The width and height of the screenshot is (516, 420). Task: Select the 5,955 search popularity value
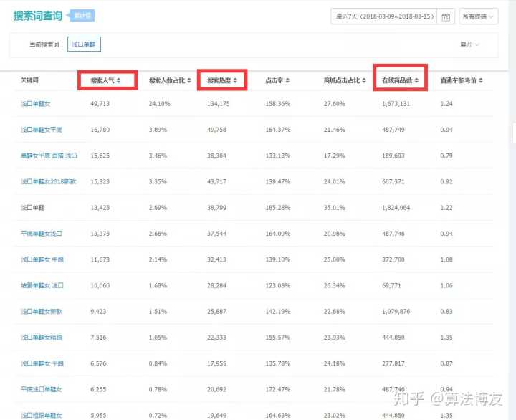click(x=98, y=416)
